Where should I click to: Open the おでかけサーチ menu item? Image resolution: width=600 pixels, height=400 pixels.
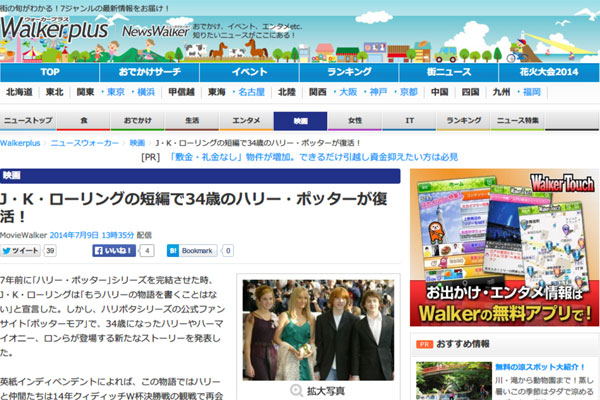(150, 72)
